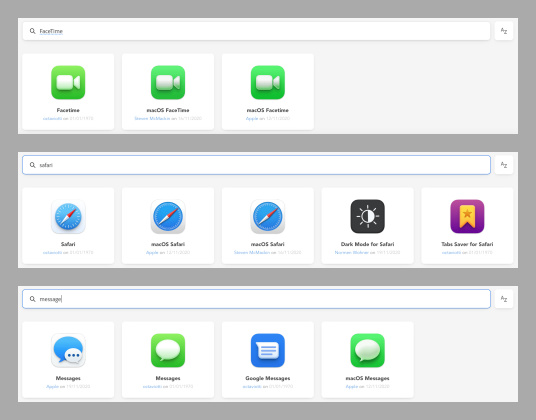Click the "Dark Mode for Safari" title
The image size is (536, 420).
[367, 244]
